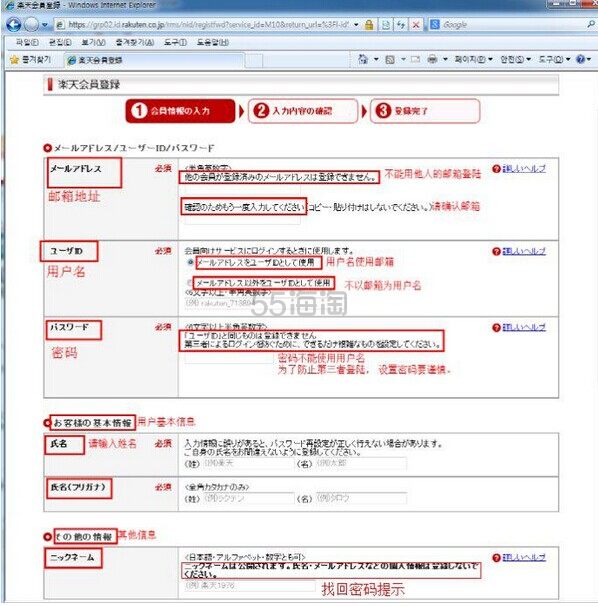Click the 즐겨찾기 star favorites button
The width and height of the screenshot is (598, 606).
click(x=31, y=60)
